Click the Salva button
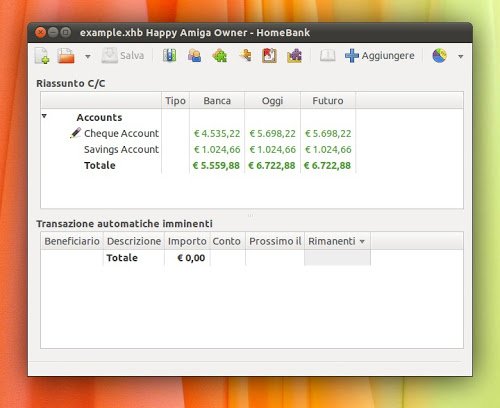This screenshot has height=408, width=500. pos(123,56)
